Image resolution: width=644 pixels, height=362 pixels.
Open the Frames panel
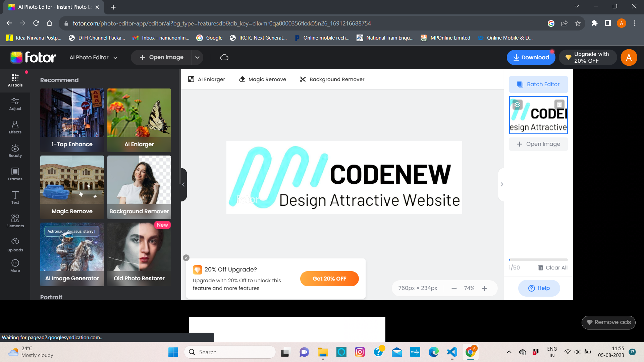[15, 174]
